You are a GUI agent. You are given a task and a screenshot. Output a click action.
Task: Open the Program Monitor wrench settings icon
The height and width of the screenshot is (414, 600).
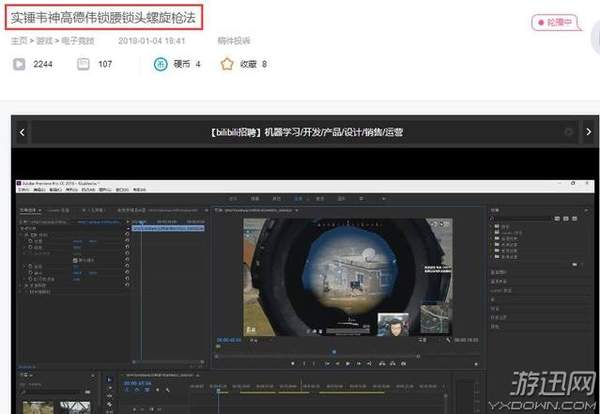click(448, 340)
